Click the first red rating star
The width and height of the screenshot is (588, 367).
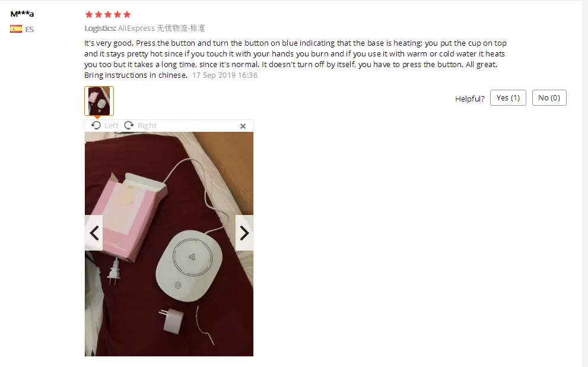pyautogui.click(x=89, y=15)
